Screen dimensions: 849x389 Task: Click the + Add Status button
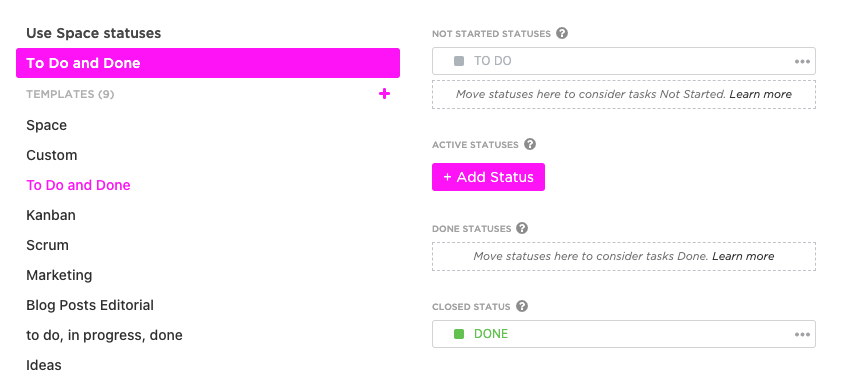tap(488, 177)
